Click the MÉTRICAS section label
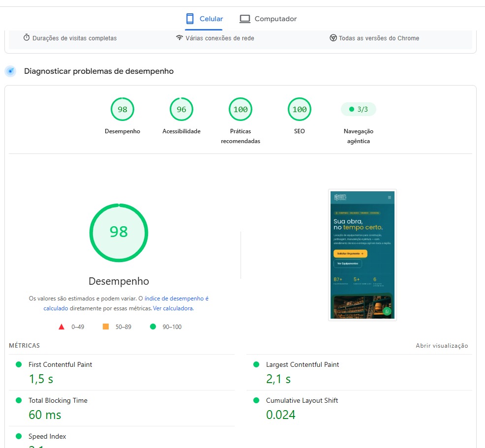 click(x=25, y=346)
